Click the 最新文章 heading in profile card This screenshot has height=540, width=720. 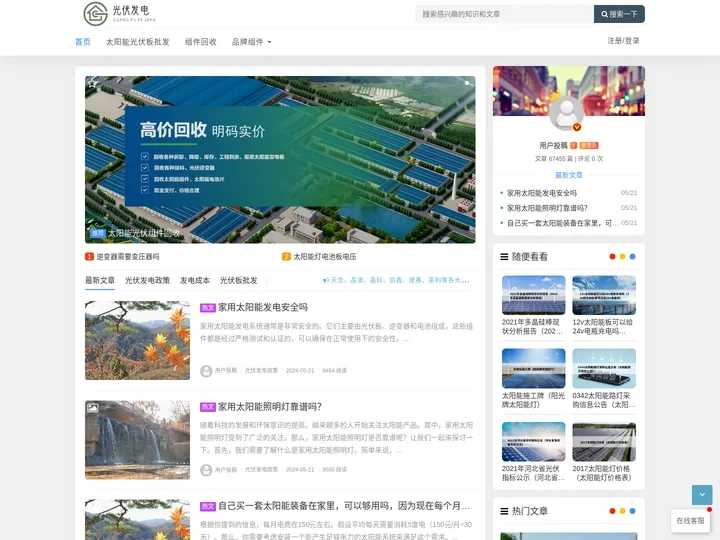point(568,175)
